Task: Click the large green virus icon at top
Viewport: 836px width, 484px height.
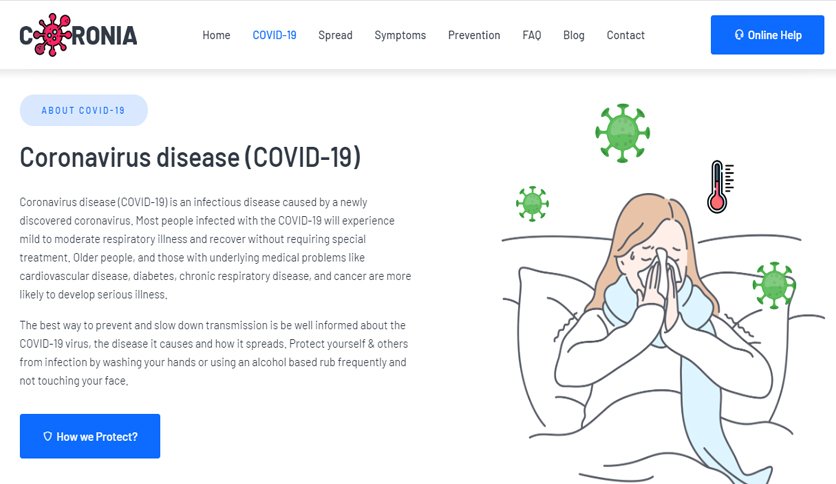Action: pos(622,133)
